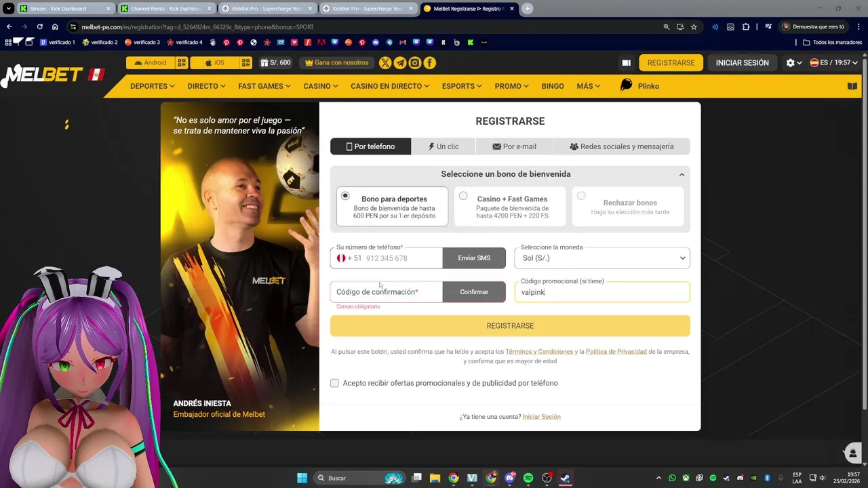
Task: Click the Código de confirmación field
Action: coord(387,292)
